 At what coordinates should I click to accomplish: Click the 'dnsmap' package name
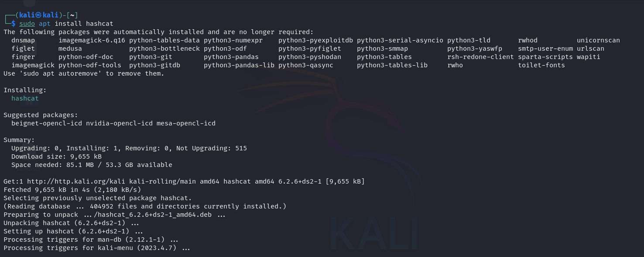23,40
